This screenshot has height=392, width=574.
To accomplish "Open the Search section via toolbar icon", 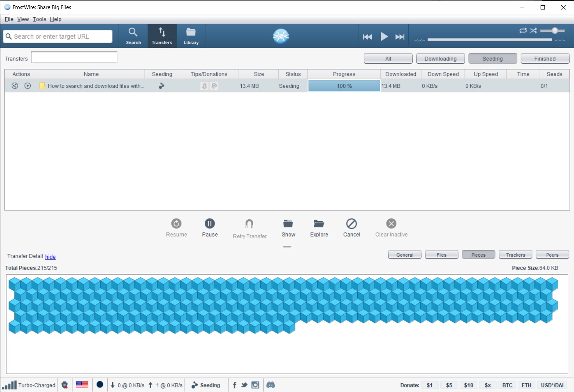I will coord(133,36).
